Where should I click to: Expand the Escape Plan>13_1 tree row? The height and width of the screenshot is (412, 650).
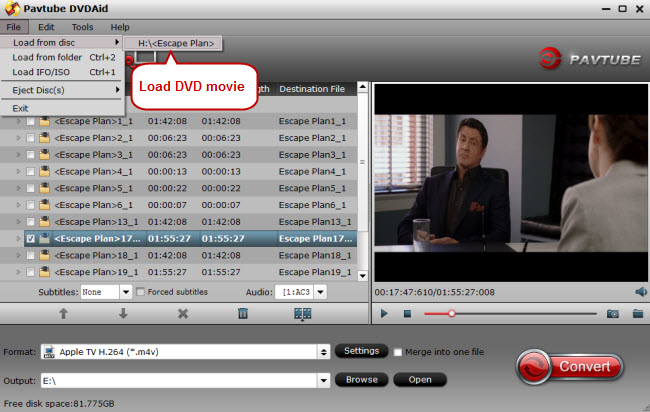pos(18,222)
